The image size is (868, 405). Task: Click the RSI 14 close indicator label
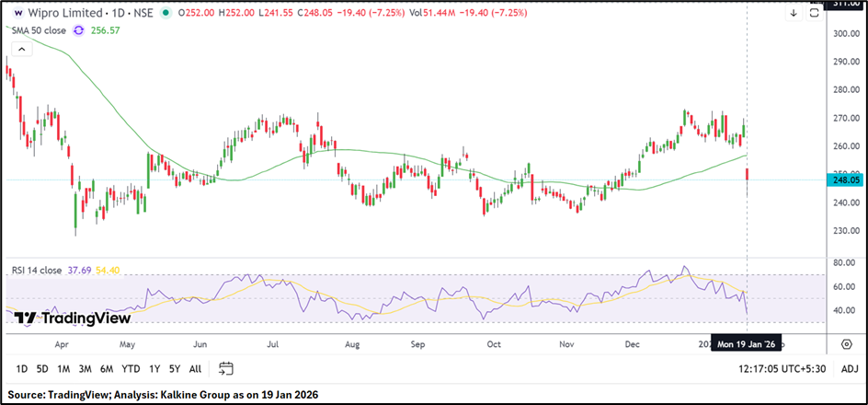pyautogui.click(x=37, y=271)
